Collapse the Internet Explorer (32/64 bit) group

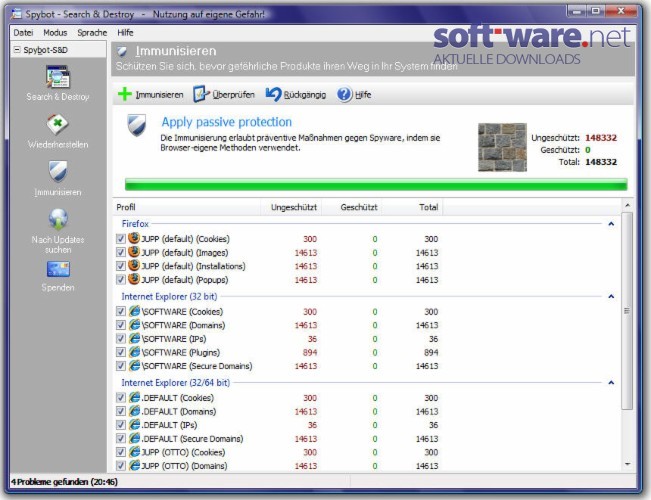click(611, 382)
